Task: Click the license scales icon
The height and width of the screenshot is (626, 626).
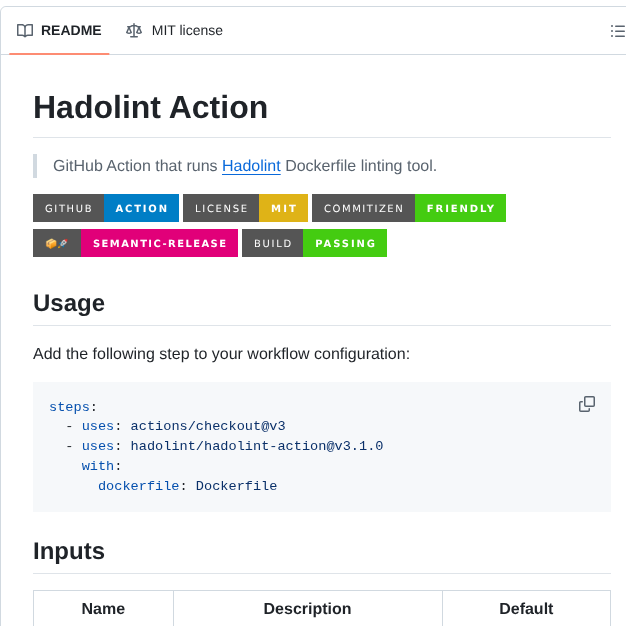Action: point(134,31)
